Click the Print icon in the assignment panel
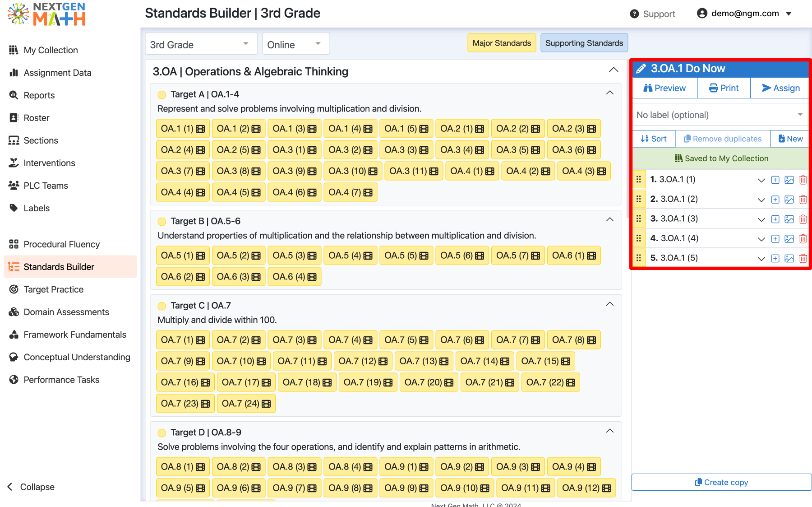Viewport: 812px width, 507px height. 713,88
